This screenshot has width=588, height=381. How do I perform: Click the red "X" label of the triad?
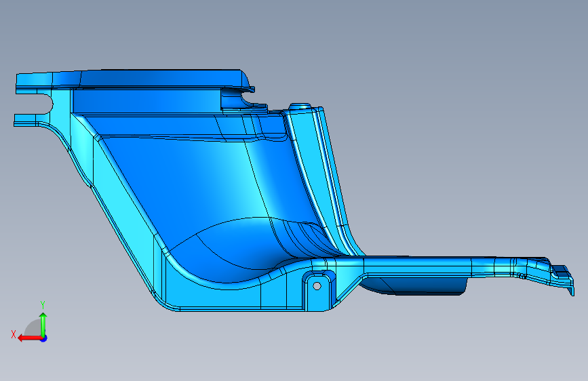point(14,334)
